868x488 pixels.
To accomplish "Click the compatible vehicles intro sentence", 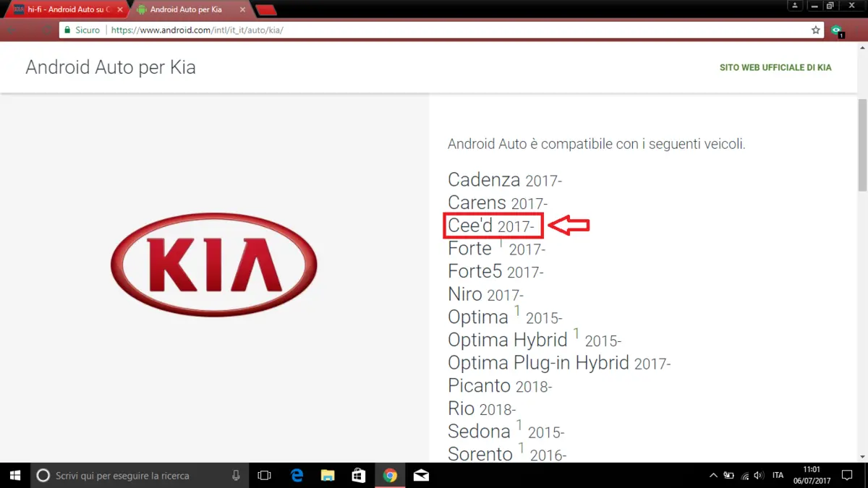I will point(596,144).
